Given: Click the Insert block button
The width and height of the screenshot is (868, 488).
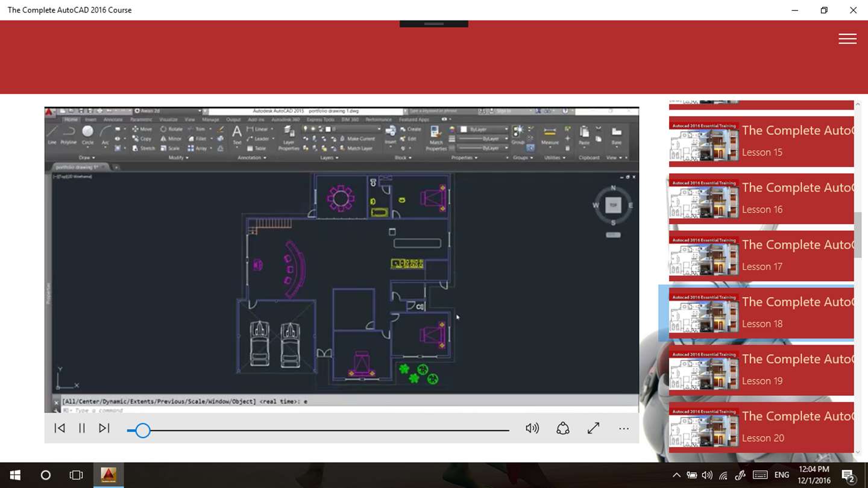Looking at the screenshot, I should click(x=390, y=135).
